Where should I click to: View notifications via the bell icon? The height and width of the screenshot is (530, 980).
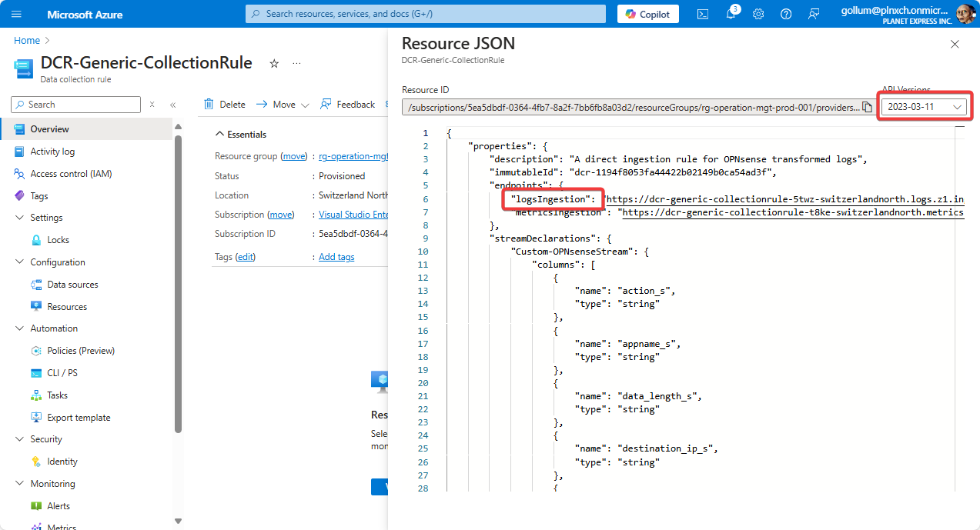tap(731, 13)
